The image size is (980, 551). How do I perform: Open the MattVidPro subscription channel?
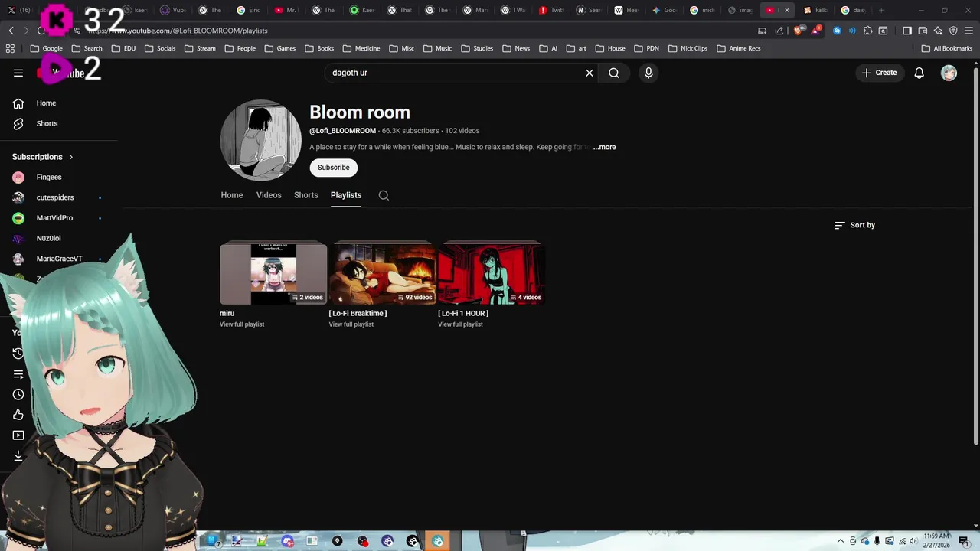[54, 218]
